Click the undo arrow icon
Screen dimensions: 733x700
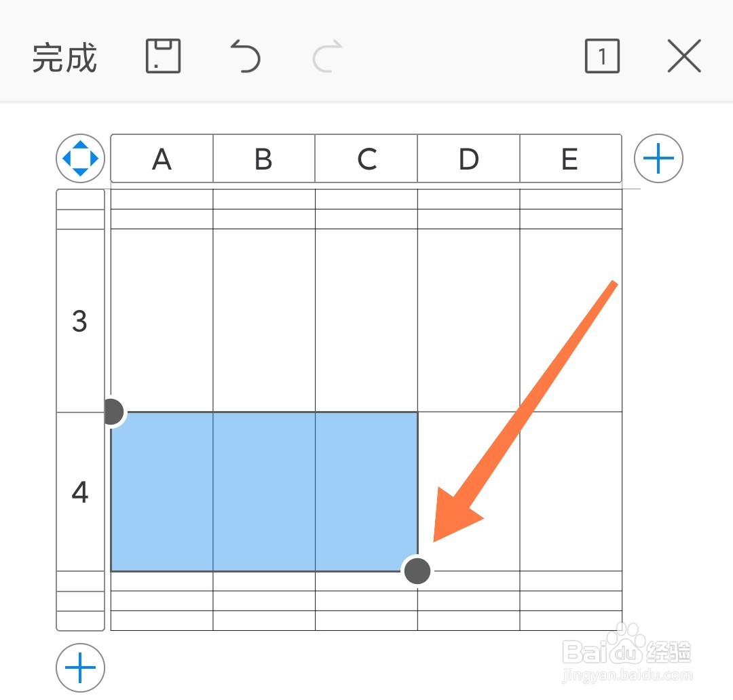tap(246, 56)
